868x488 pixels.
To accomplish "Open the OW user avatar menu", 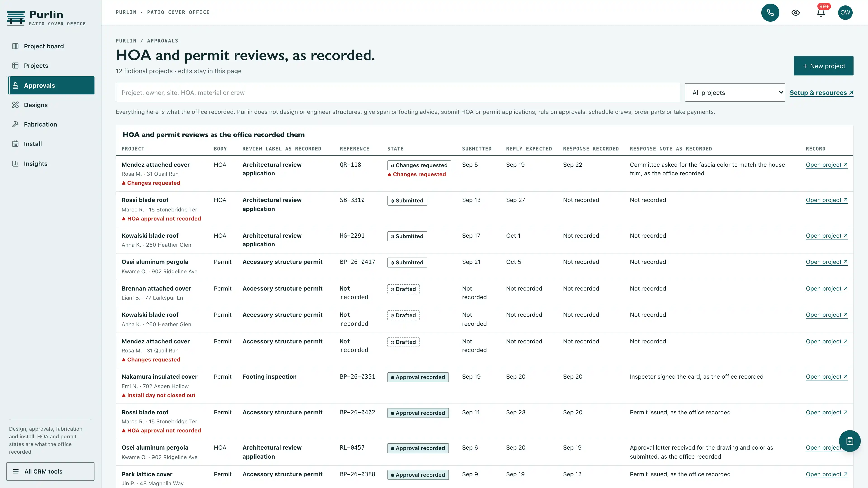I will point(845,12).
